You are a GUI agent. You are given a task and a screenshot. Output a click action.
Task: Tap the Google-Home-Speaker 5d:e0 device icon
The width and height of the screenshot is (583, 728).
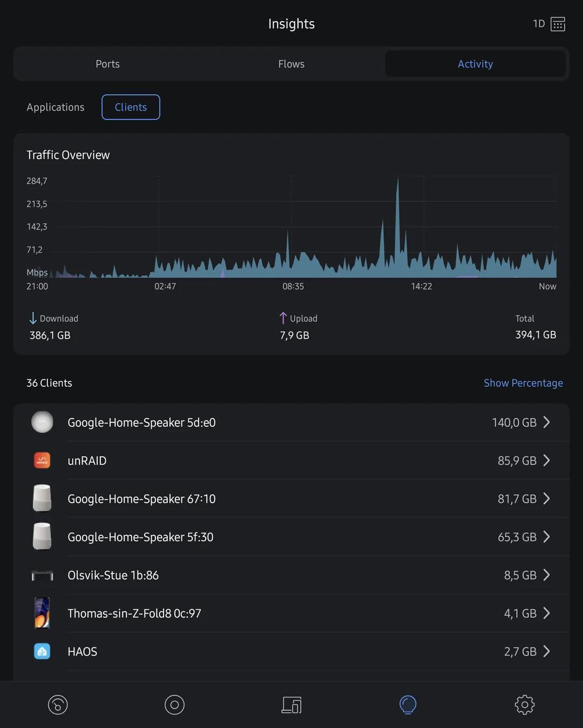click(x=42, y=422)
